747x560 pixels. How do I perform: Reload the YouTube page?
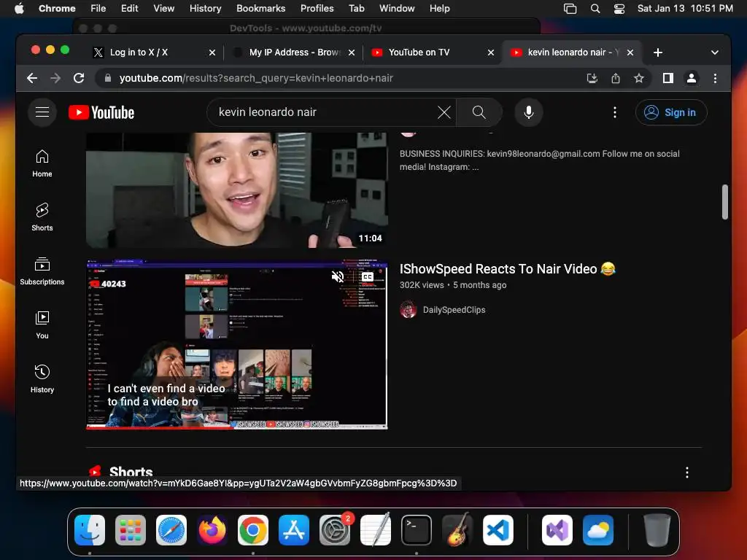(x=79, y=78)
